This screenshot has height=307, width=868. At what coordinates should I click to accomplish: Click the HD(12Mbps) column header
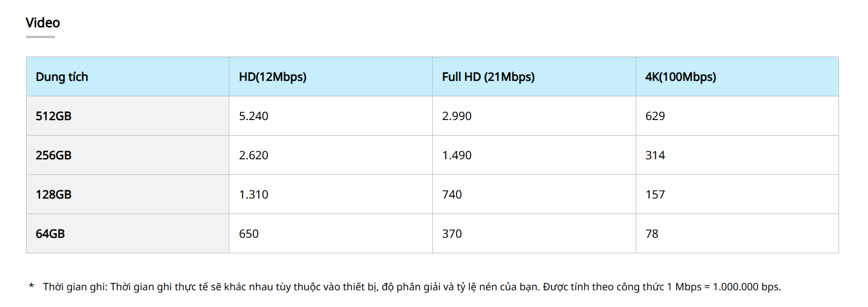coord(273,77)
